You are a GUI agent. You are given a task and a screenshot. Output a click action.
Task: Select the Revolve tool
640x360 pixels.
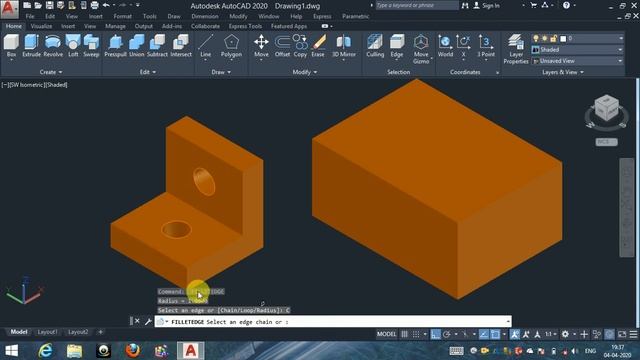(53, 46)
